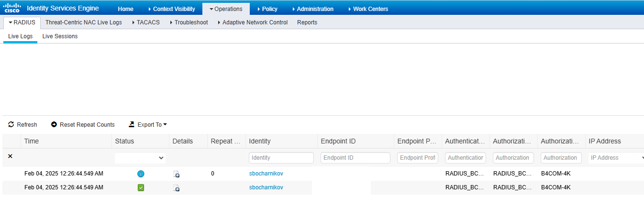
Task: Click the Endpoint ID filter field
Action: pyautogui.click(x=355, y=158)
